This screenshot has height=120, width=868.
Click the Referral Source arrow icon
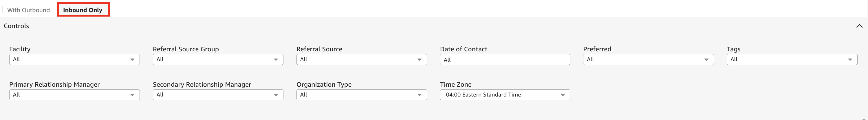coord(420,60)
